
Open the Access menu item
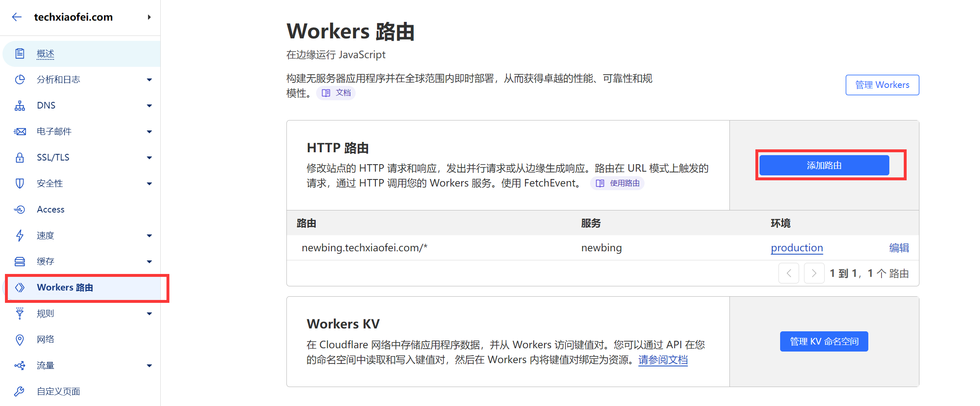coord(51,210)
